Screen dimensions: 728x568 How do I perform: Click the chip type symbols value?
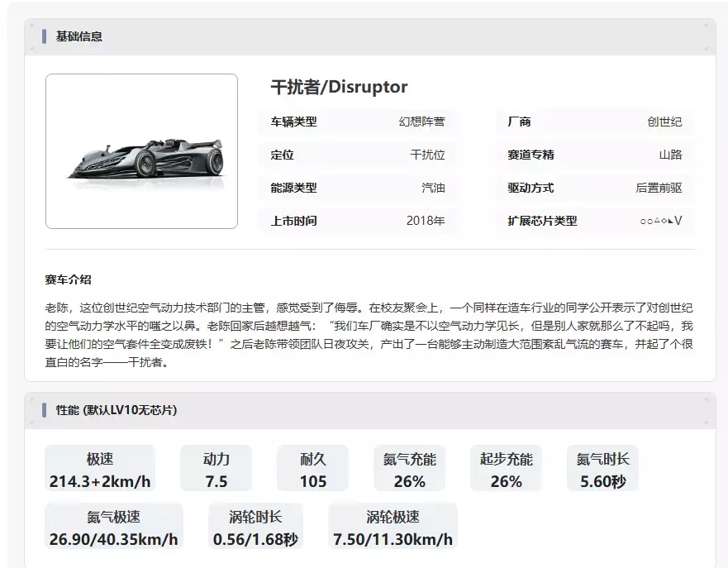coord(661,221)
